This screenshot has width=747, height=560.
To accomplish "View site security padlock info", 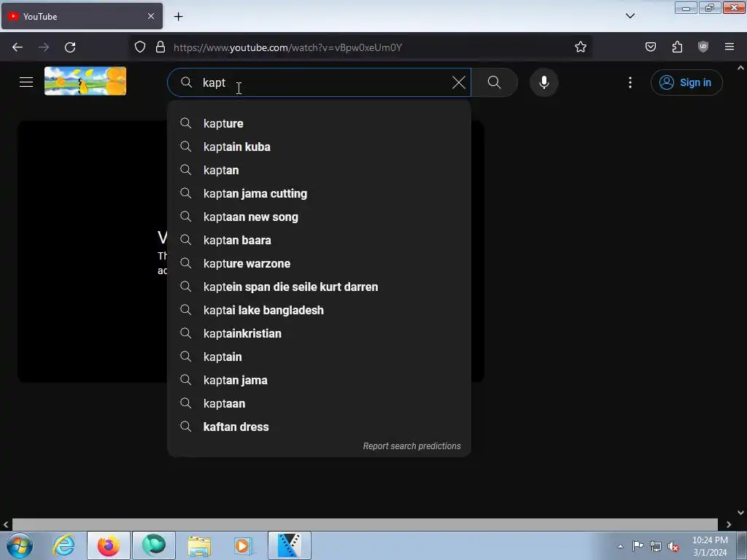I will coord(160,47).
